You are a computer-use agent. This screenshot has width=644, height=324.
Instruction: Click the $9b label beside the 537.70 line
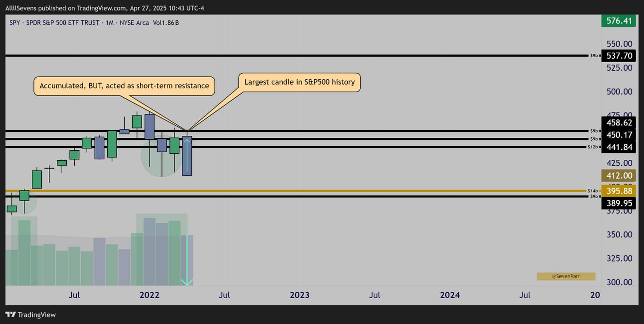(593, 56)
